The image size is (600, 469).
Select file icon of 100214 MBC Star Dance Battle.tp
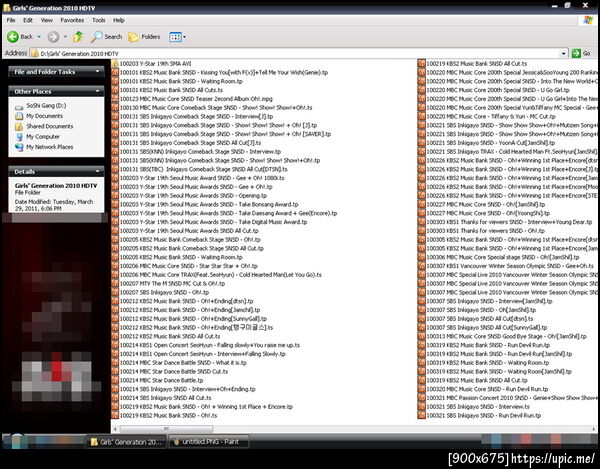click(x=115, y=380)
